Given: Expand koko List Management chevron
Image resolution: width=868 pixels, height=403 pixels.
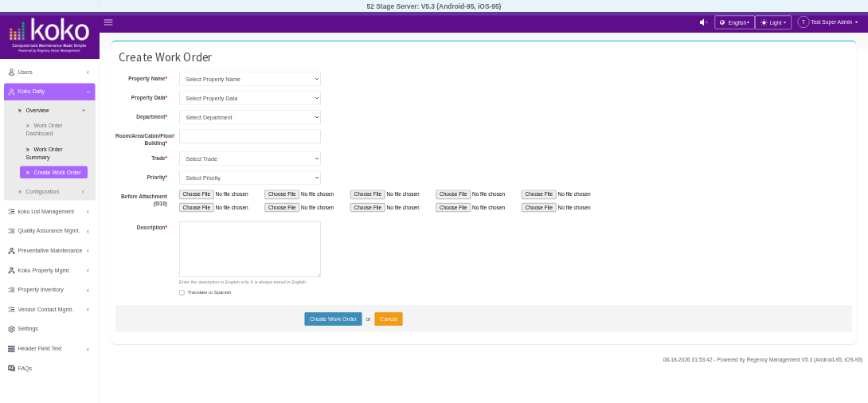Looking at the screenshot, I should click(88, 212).
